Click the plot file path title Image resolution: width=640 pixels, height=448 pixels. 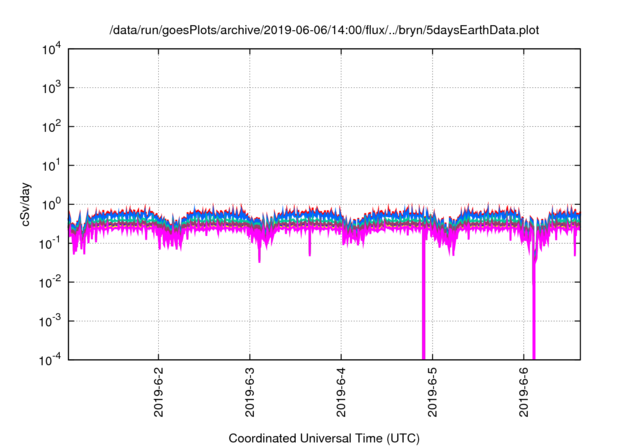click(x=324, y=30)
